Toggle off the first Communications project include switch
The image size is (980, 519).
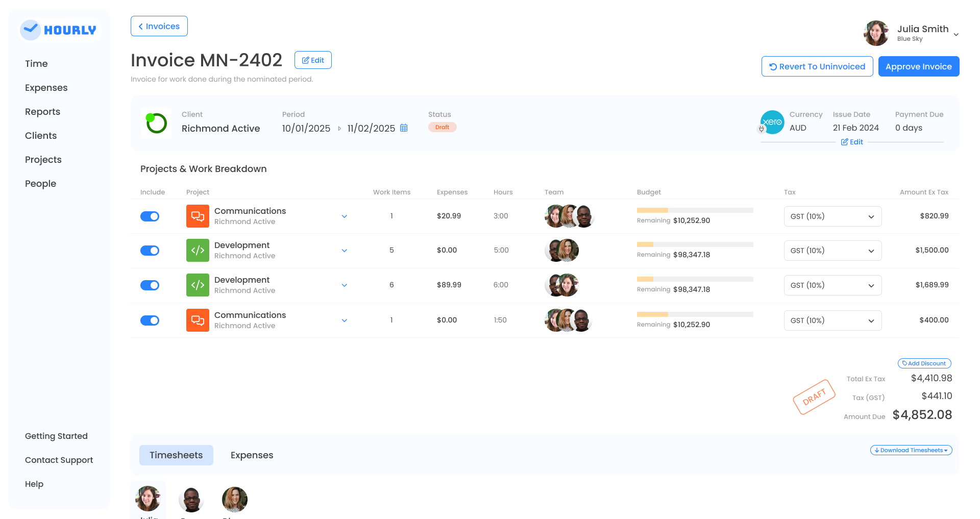pos(150,216)
